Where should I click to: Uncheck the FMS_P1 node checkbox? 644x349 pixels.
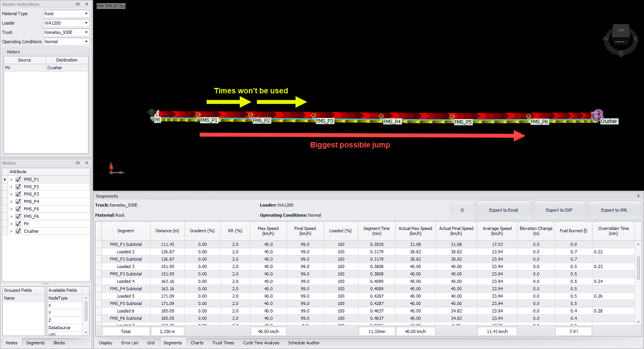(18, 180)
